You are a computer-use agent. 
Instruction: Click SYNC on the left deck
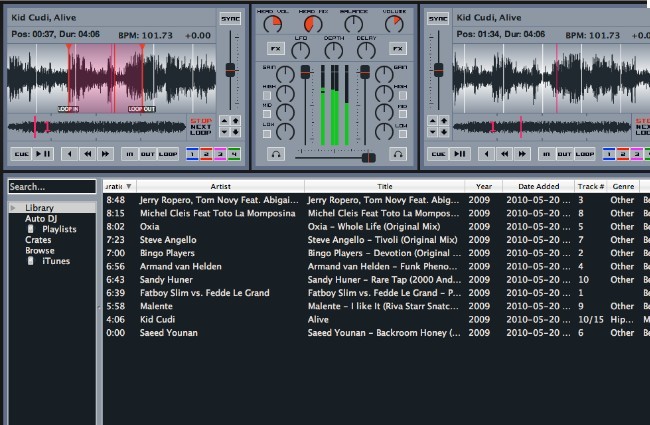pos(230,18)
